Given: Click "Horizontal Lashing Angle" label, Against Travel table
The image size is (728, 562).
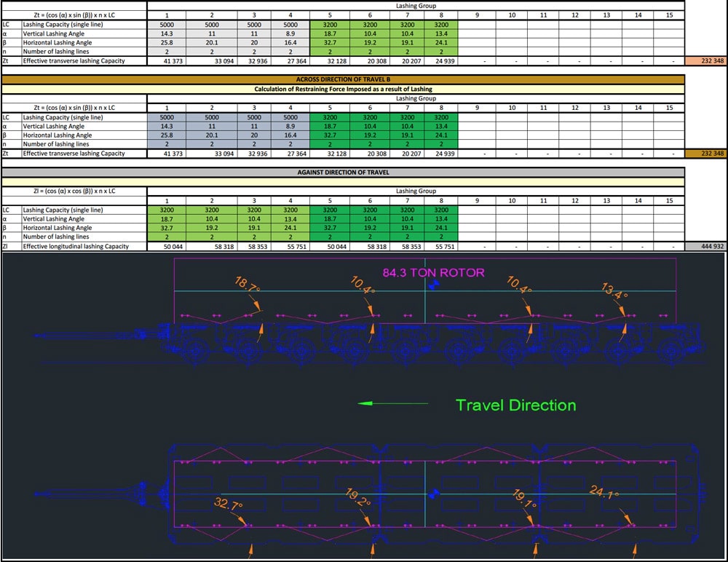Looking at the screenshot, I should 57,228.
